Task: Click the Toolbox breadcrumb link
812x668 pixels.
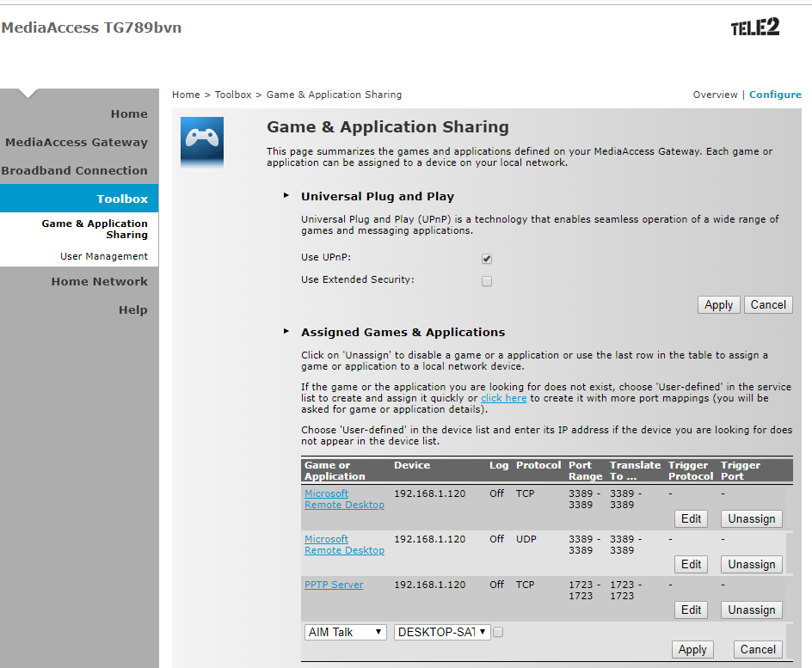Action: coord(233,95)
